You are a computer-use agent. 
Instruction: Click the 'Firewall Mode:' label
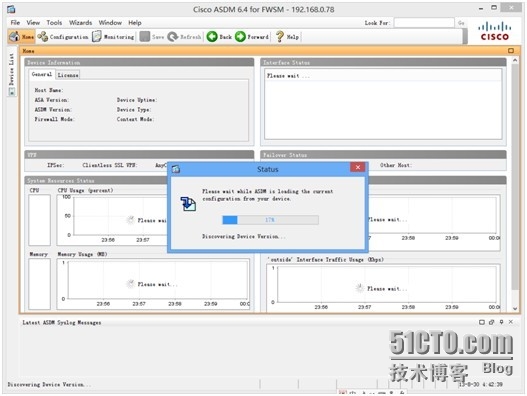tap(54, 119)
